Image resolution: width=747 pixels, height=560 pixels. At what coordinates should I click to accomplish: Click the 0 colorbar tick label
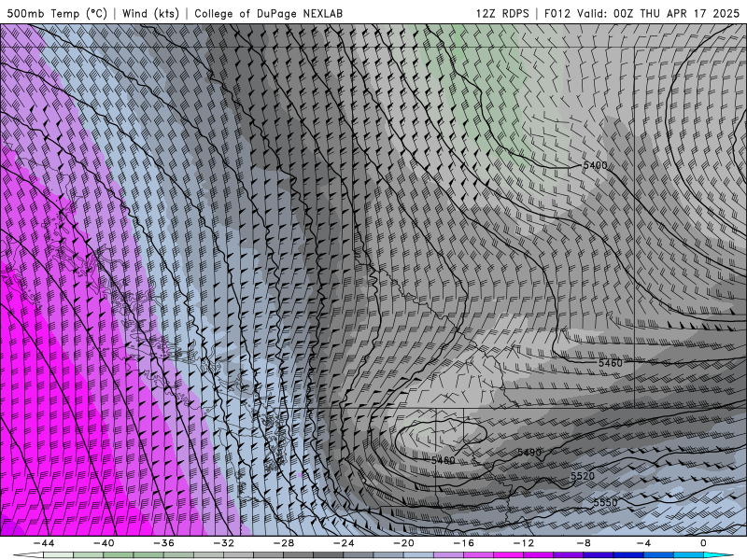tap(704, 543)
